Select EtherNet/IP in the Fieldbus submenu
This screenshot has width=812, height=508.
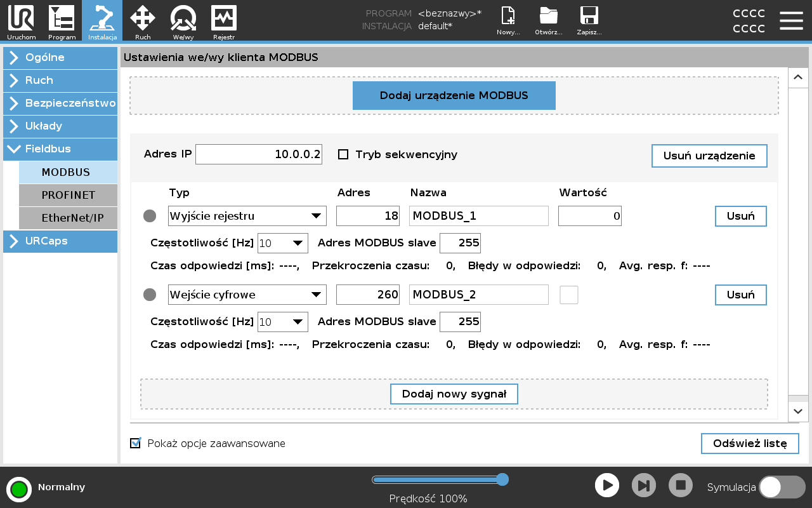68,218
